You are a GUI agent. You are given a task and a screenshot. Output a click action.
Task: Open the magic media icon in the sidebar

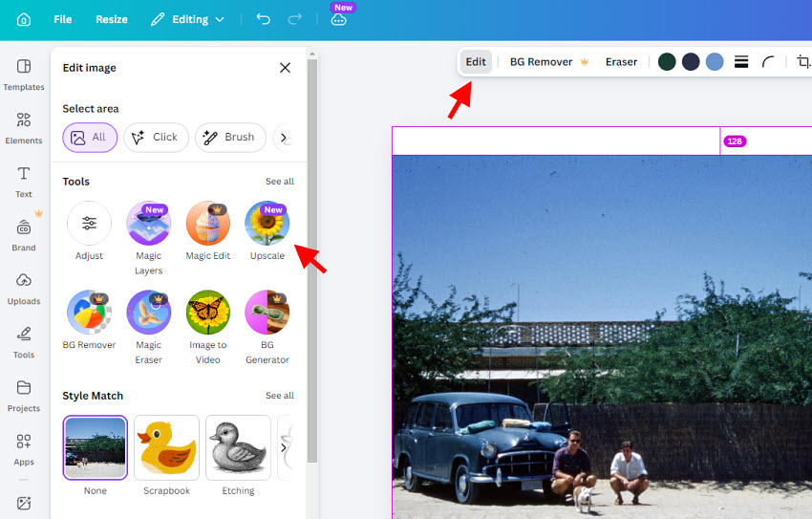point(24,503)
